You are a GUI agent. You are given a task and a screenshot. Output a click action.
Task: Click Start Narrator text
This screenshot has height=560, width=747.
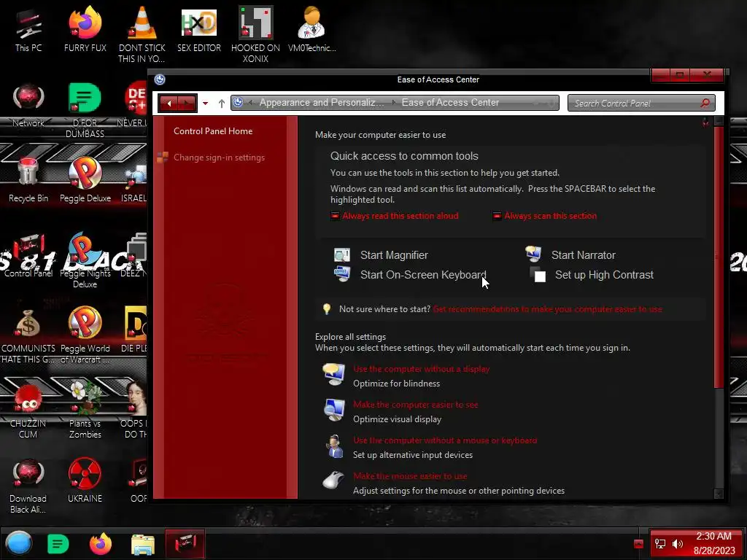click(583, 255)
